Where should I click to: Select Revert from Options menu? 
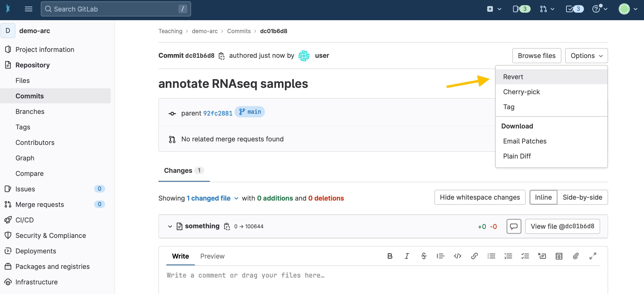513,77
